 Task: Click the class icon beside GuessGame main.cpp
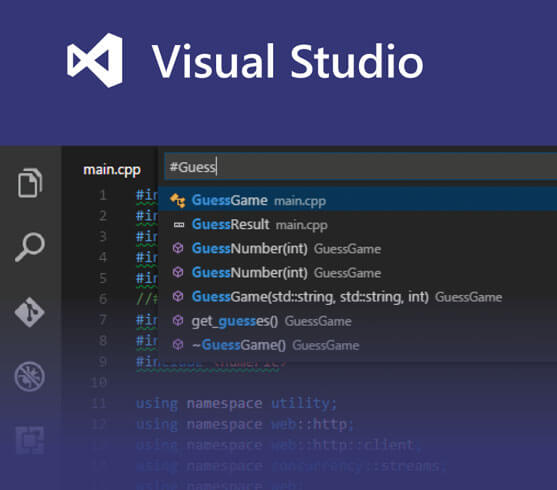(178, 200)
